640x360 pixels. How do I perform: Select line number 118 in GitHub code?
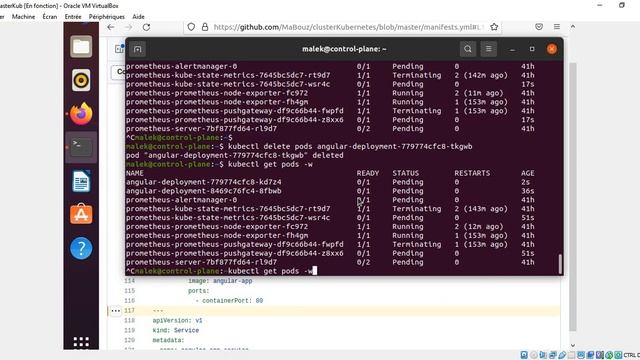click(x=129, y=321)
